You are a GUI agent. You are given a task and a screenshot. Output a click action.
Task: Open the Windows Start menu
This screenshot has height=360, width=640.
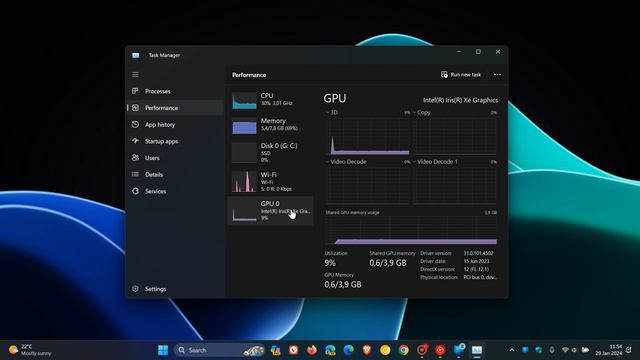[x=163, y=350]
